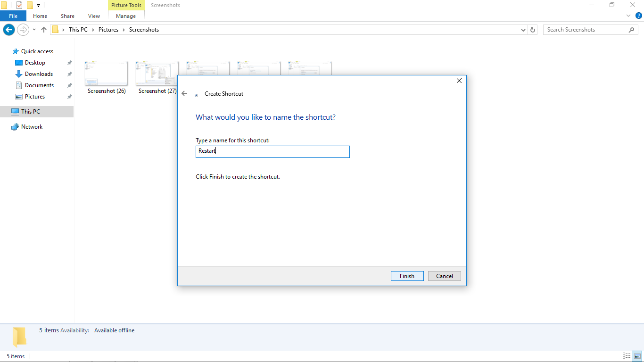The height and width of the screenshot is (362, 644).
Task: Expand the chevron after Pictures in breadcrumb
Action: coord(124,30)
